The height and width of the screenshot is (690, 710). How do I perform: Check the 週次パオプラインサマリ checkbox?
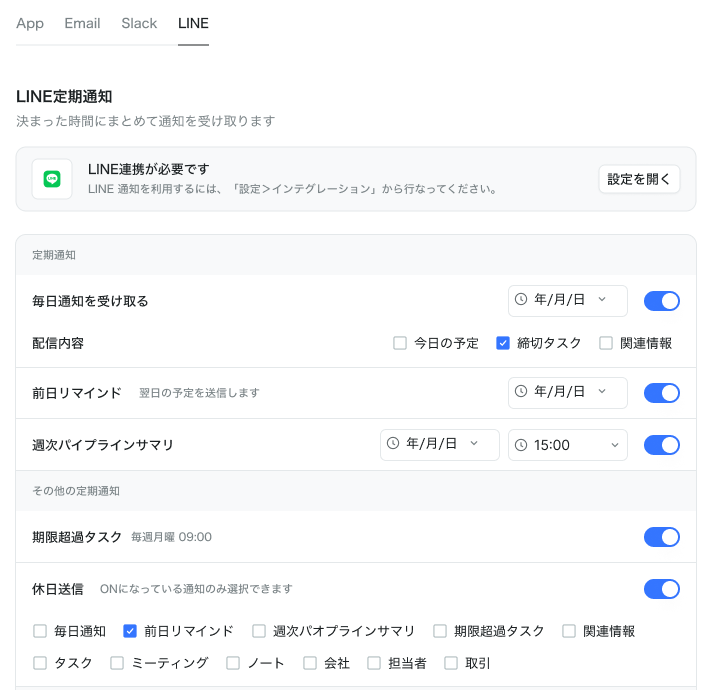tap(259, 631)
